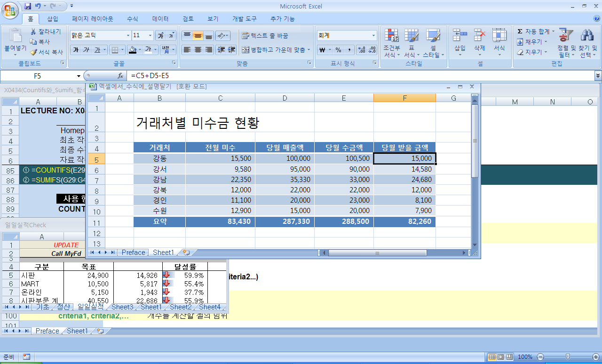Screen dimensions: 602x364
Task: Open the number format dropdown (회계)
Action: point(374,36)
